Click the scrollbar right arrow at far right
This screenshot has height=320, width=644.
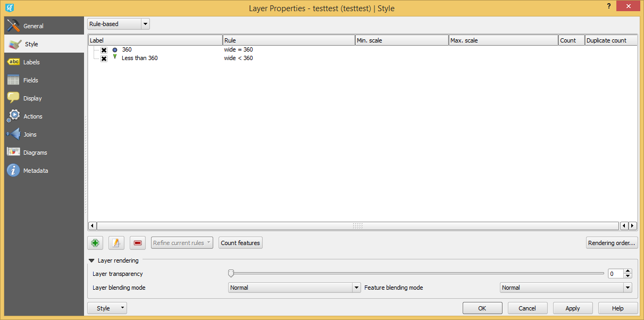pyautogui.click(x=633, y=226)
